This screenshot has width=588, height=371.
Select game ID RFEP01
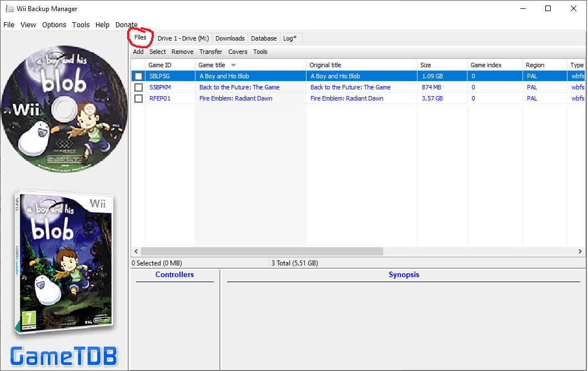160,99
